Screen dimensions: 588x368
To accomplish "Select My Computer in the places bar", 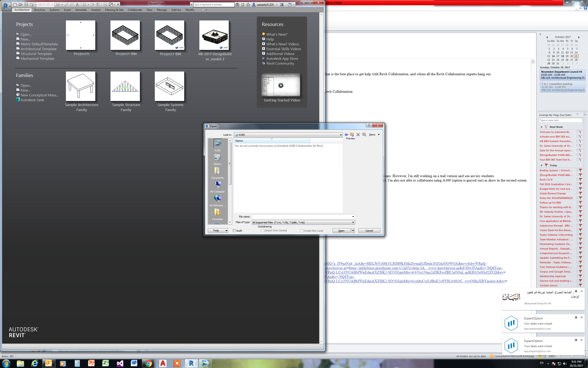I will (x=218, y=187).
